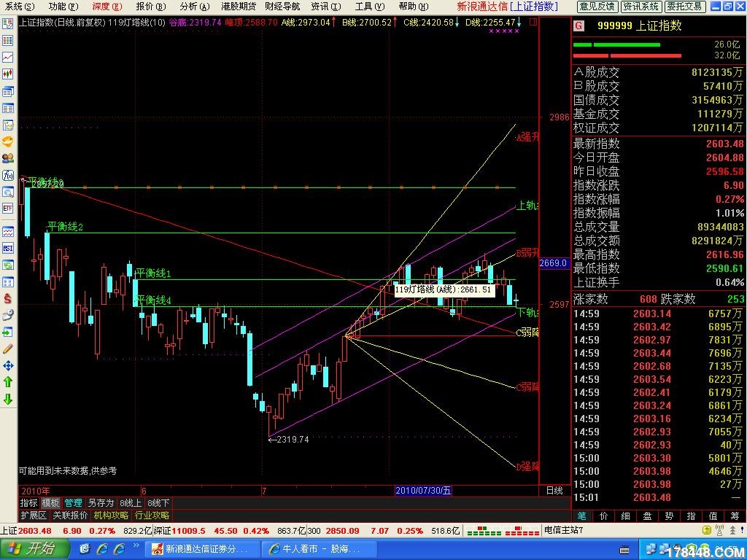Click the red G icon beside 999999

(578, 26)
